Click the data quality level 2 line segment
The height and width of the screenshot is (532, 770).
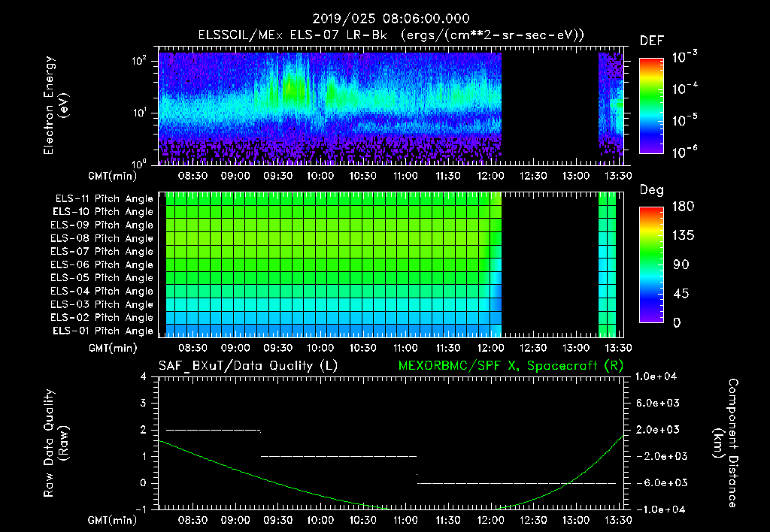[x=213, y=430]
